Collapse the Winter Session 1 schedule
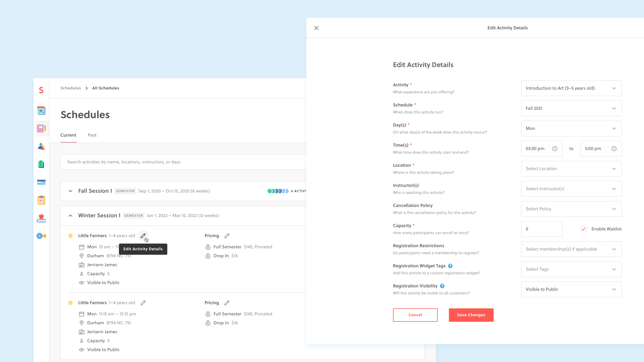 [x=70, y=216]
